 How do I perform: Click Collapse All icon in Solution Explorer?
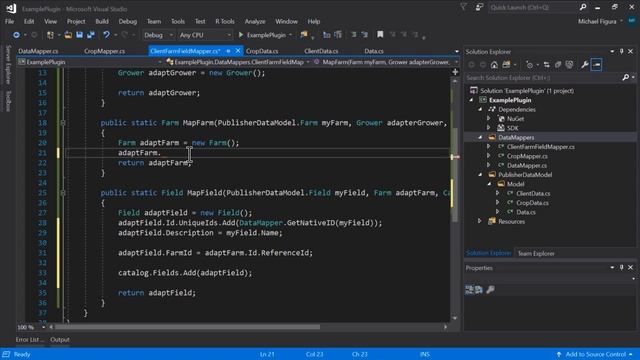(x=558, y=64)
